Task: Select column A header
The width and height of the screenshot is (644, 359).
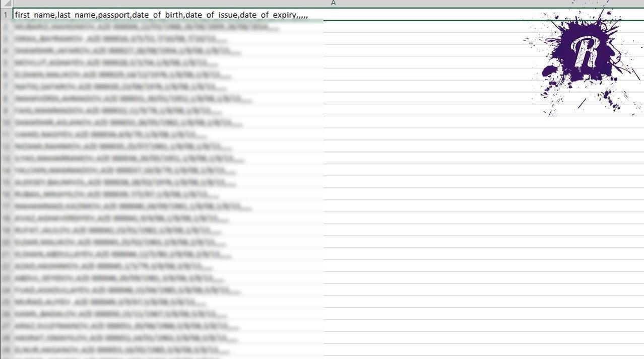Action: point(333,4)
